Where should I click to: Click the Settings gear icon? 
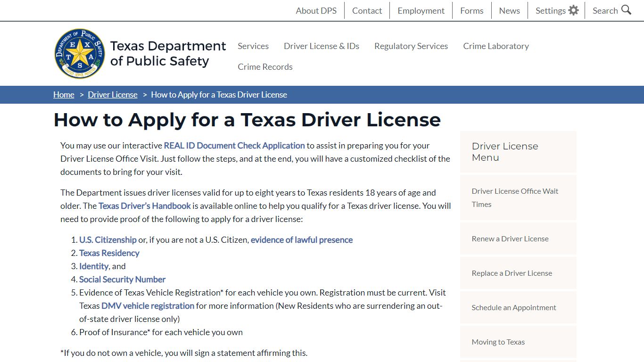coord(573,10)
